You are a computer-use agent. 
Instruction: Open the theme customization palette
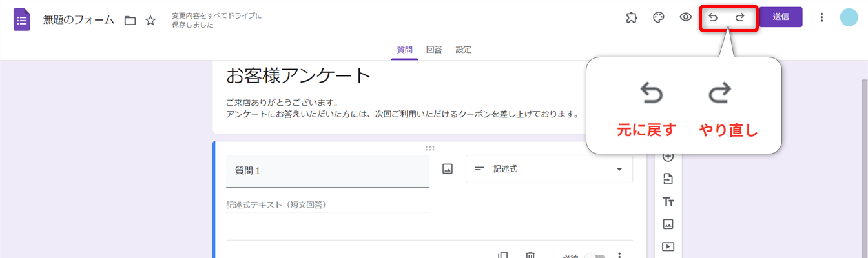point(659,17)
